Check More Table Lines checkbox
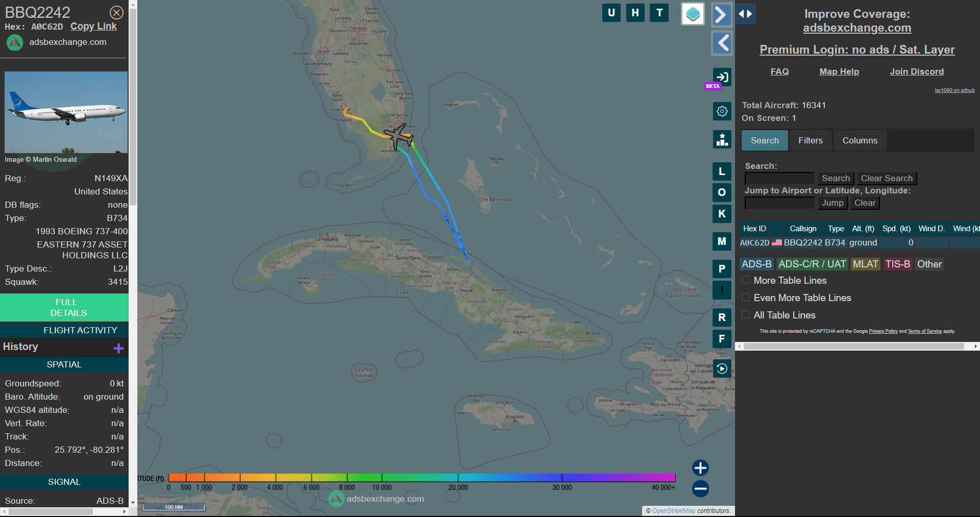 746,280
